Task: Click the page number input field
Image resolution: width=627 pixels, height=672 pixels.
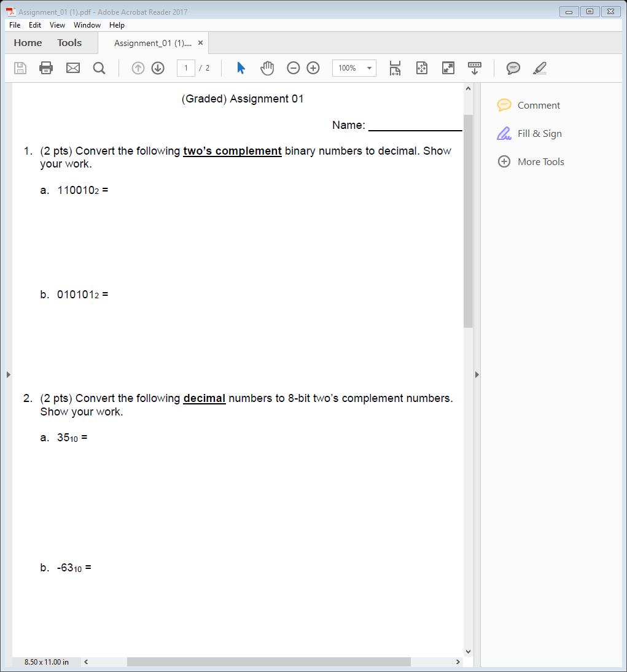Action: click(x=185, y=68)
